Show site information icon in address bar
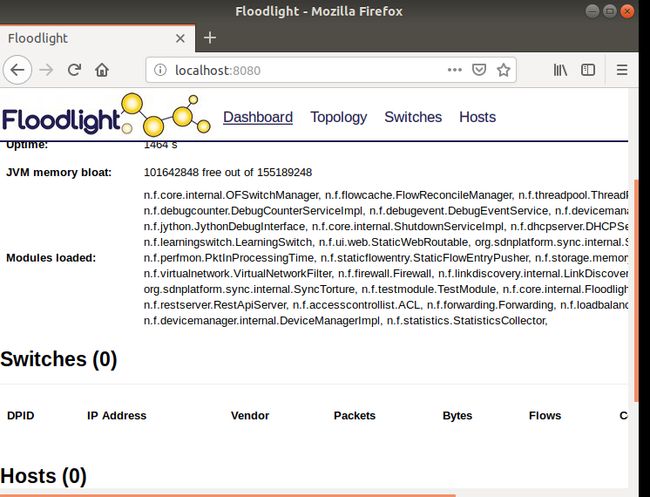The height and width of the screenshot is (497, 650). point(160,70)
